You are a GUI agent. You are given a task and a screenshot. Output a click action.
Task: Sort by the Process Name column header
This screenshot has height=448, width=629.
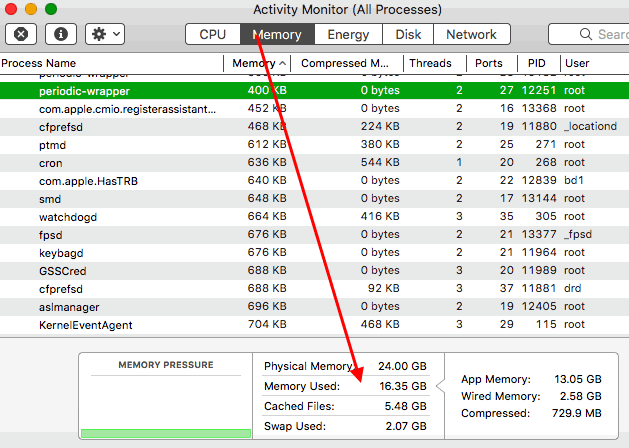(x=112, y=63)
